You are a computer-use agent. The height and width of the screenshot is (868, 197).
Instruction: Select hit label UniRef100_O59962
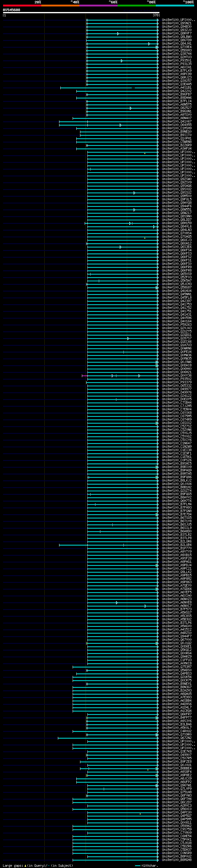[x=176, y=826]
